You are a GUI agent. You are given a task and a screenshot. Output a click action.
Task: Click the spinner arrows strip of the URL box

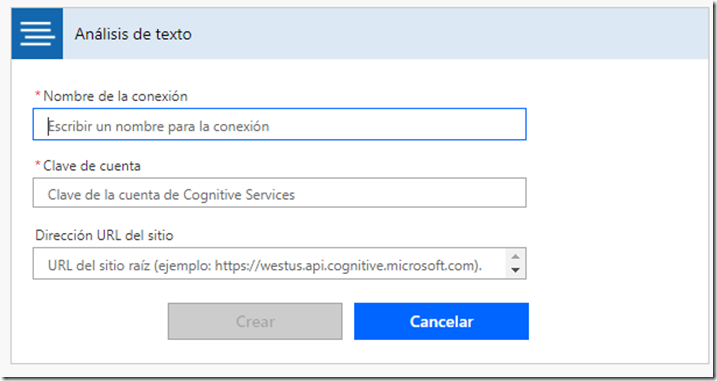click(x=515, y=263)
